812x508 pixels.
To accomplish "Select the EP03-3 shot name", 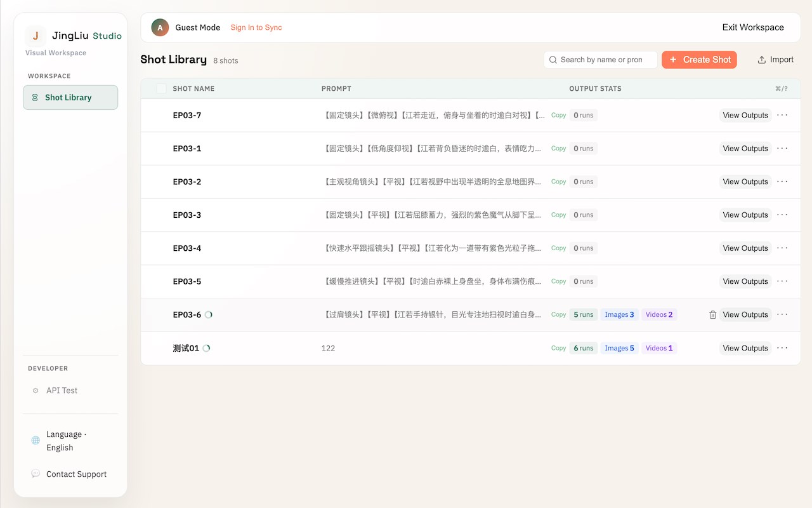I will click(x=187, y=215).
